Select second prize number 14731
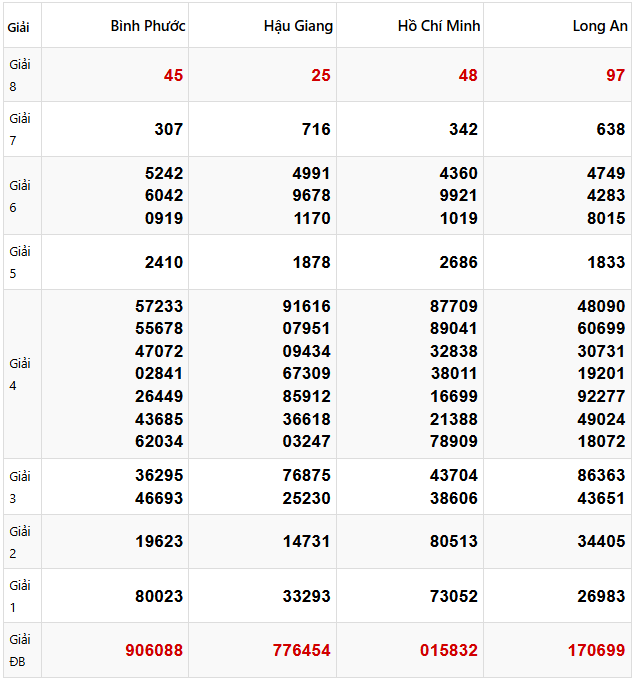 [306, 542]
